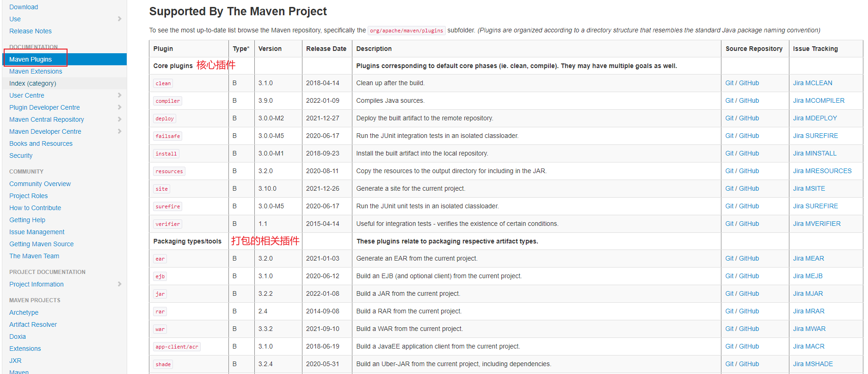Open the ejb plugin link
This screenshot has height=374, width=868.
160,276
